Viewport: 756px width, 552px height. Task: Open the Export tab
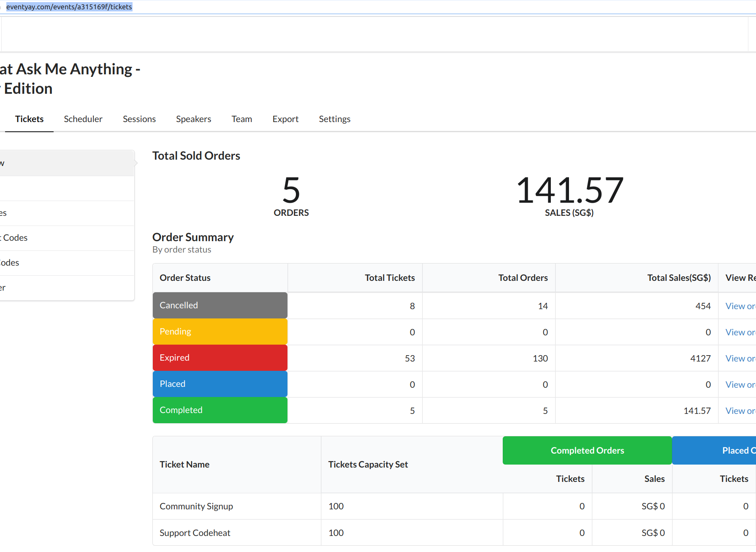coord(285,119)
